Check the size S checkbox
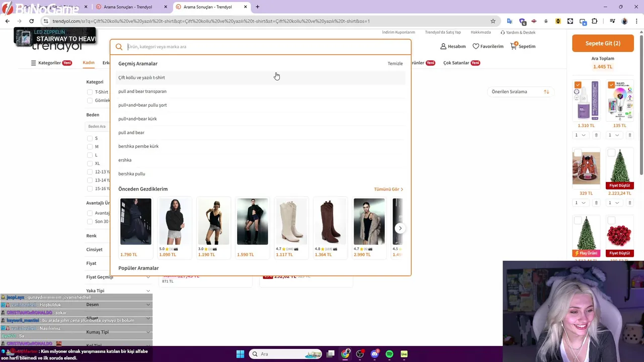Screen dimensions: 644x362 90,138
